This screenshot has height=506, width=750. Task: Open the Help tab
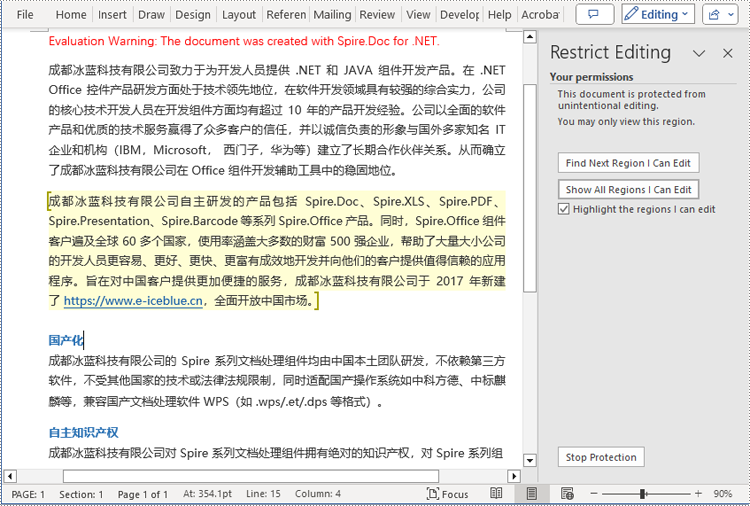tap(499, 15)
